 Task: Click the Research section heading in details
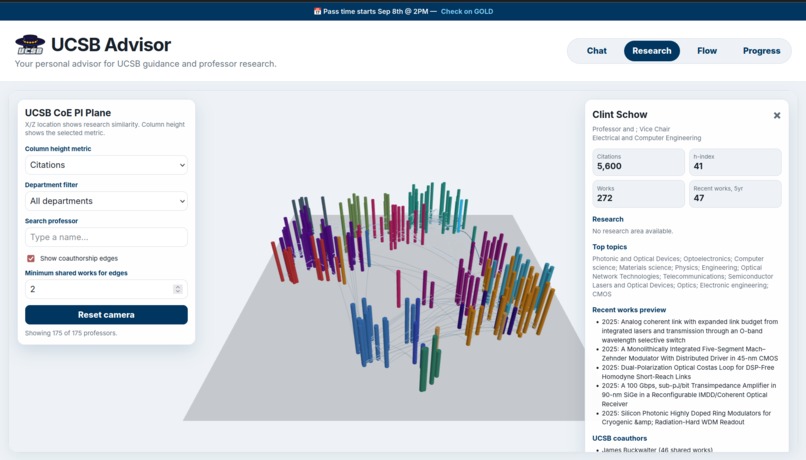tap(608, 219)
